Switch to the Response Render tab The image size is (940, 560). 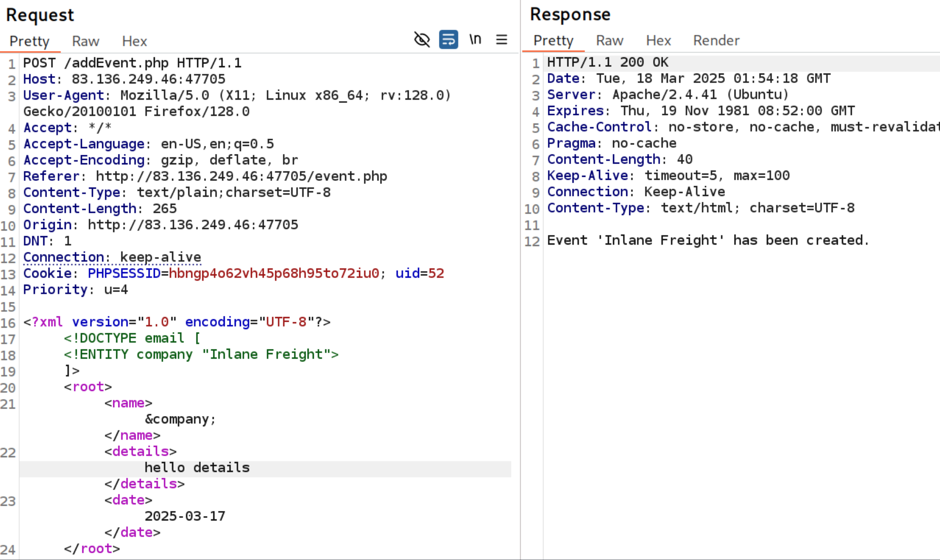click(x=716, y=41)
